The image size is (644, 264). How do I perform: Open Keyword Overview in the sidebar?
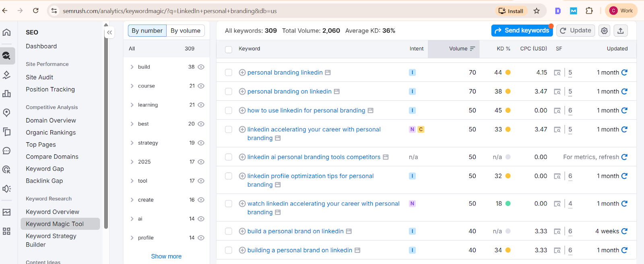tap(53, 212)
